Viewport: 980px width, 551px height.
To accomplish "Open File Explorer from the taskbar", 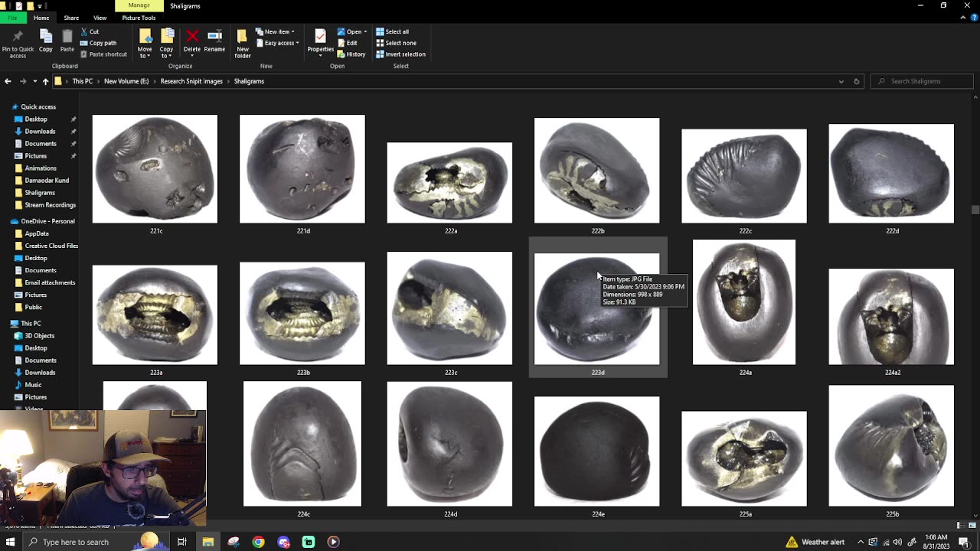I will [x=208, y=542].
